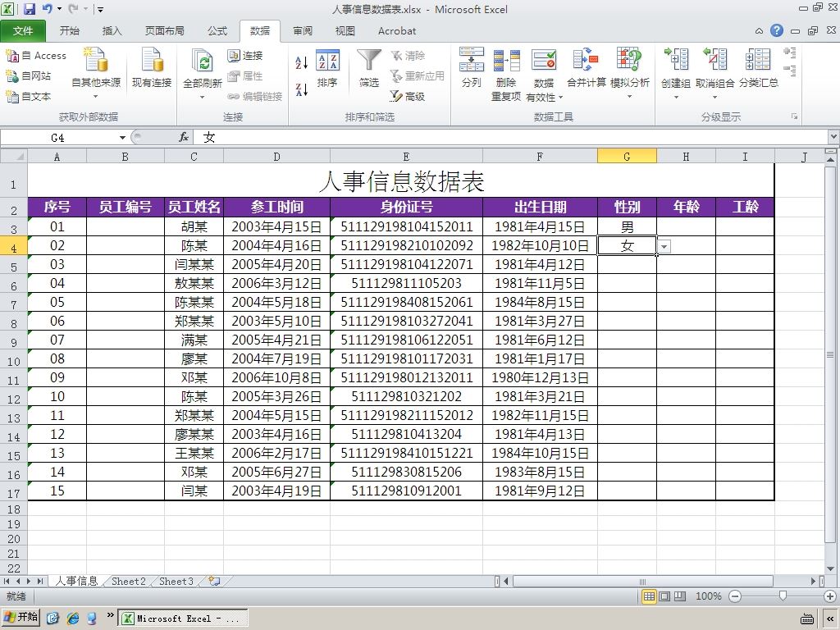Sort ascending with the A-Z icon
The height and width of the screenshot is (630, 840).
[x=302, y=62]
